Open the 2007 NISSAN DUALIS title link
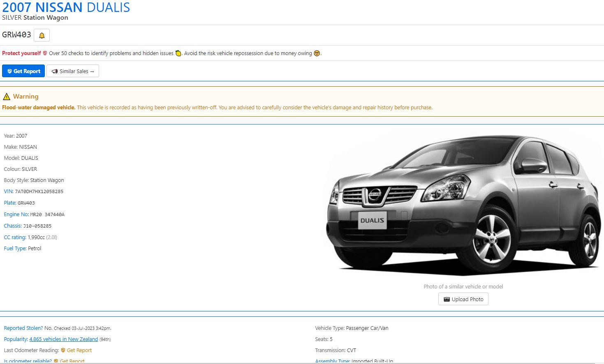604x364 pixels. 66,7
